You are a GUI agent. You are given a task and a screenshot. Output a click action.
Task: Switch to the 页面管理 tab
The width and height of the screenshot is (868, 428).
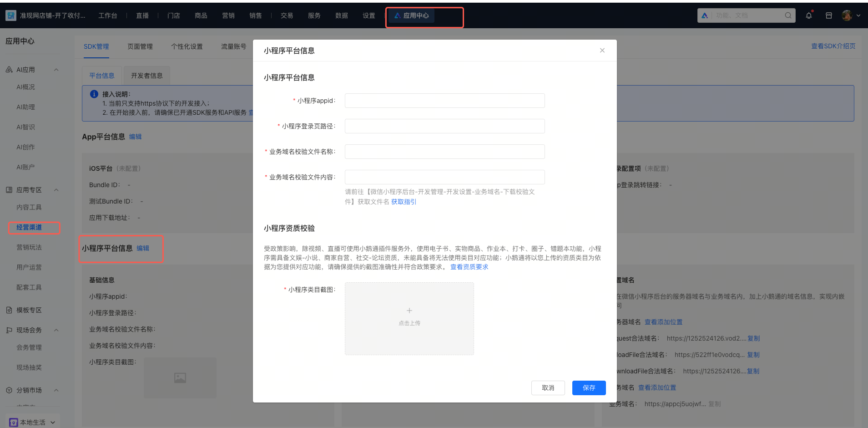pos(140,46)
